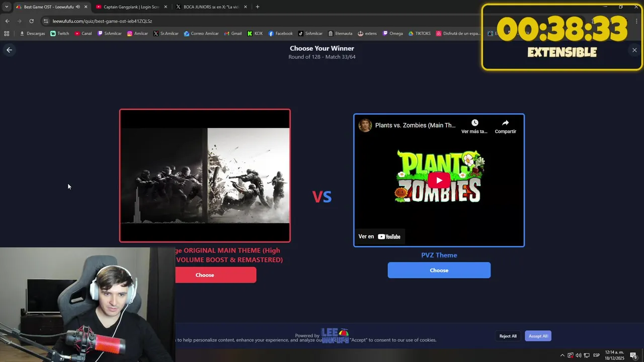Close the Captain Gangplank tab

point(166,7)
